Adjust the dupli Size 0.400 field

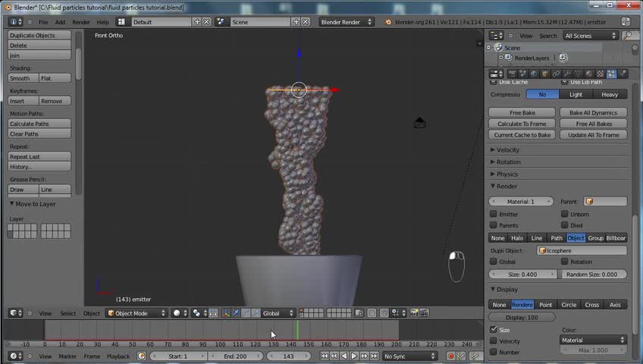523,275
